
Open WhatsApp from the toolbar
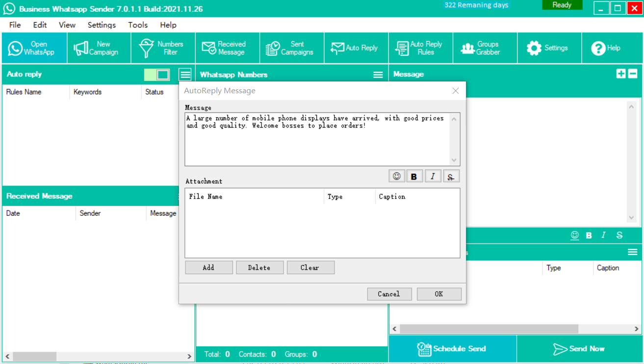[34, 48]
